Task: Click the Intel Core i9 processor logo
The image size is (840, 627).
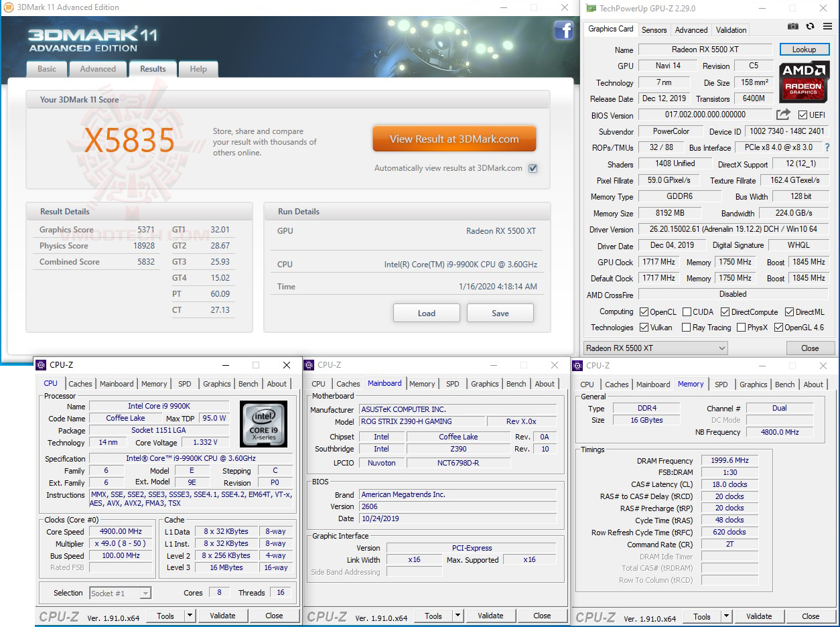Action: [x=263, y=424]
